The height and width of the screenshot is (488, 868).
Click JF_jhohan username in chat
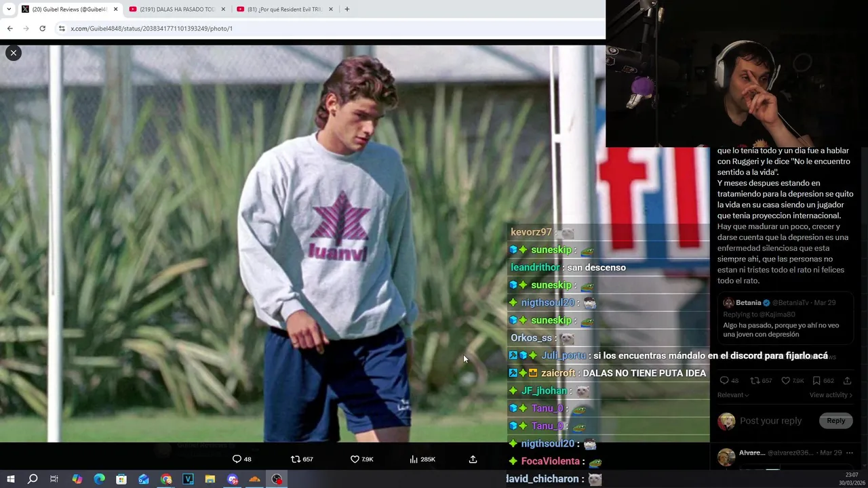click(544, 390)
